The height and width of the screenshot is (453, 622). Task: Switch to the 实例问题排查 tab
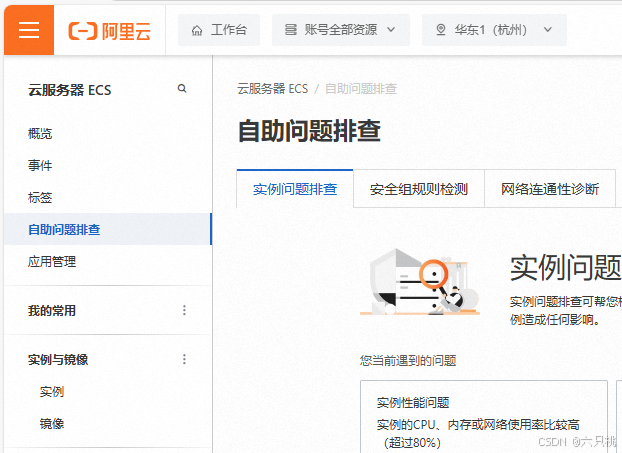tap(295, 189)
